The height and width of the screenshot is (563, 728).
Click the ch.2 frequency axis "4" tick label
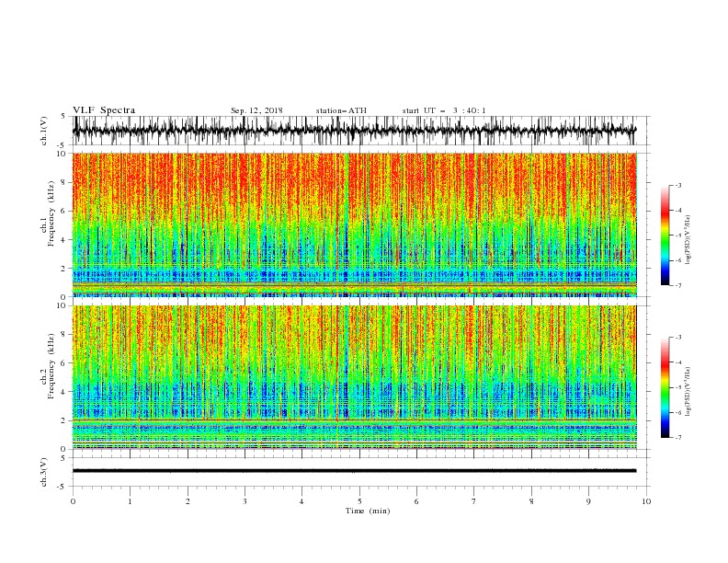[64, 392]
